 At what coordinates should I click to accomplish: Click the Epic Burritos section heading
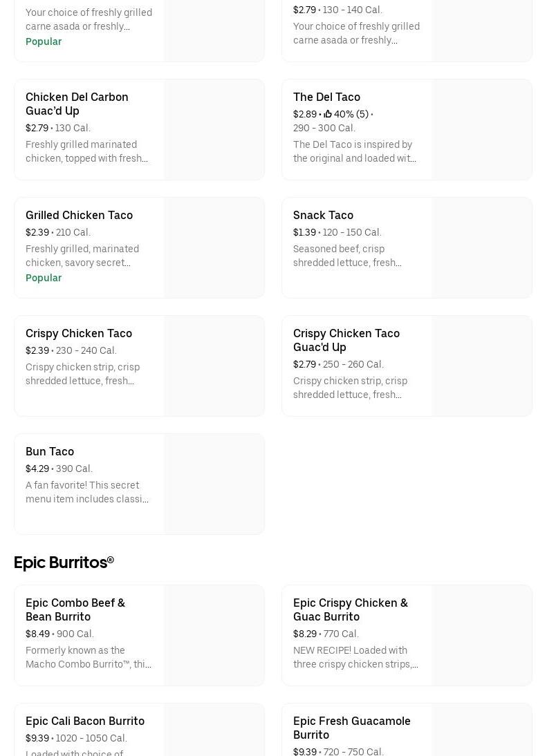pyautogui.click(x=64, y=563)
